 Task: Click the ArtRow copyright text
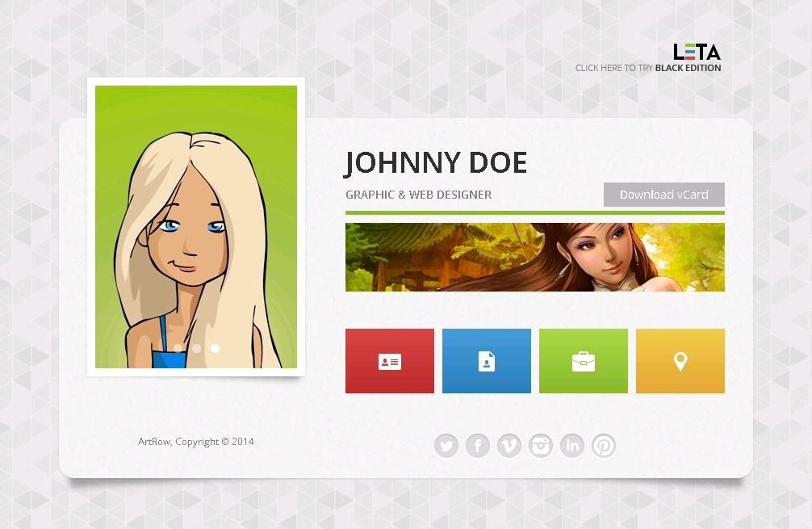tap(196, 442)
